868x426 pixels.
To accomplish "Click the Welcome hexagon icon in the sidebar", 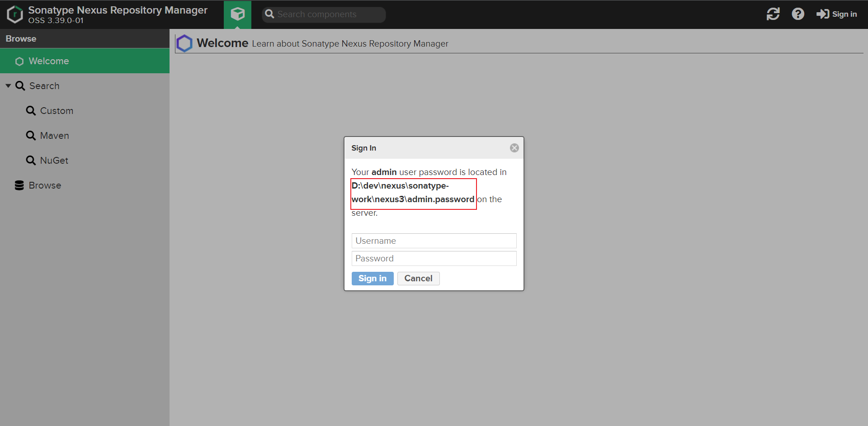I will (x=19, y=61).
